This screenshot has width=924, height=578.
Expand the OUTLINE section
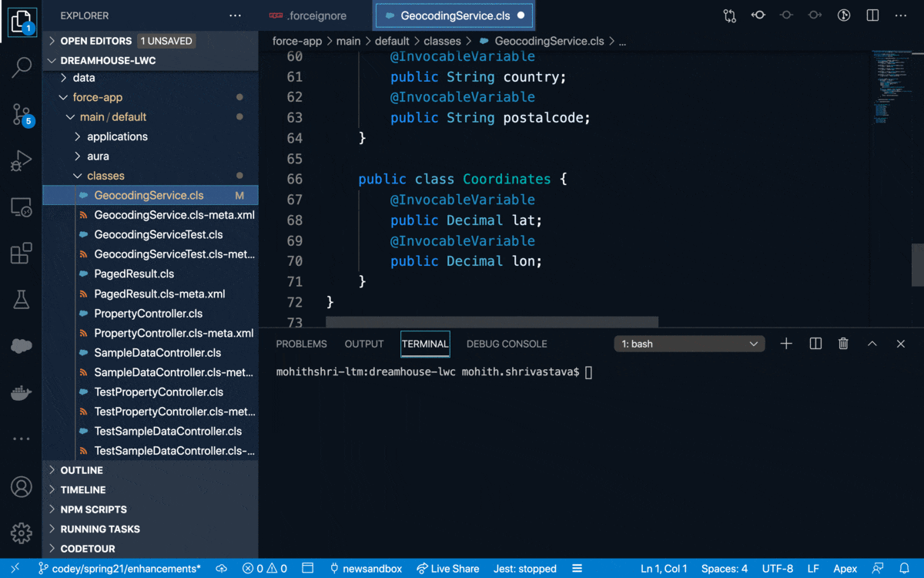click(150, 470)
